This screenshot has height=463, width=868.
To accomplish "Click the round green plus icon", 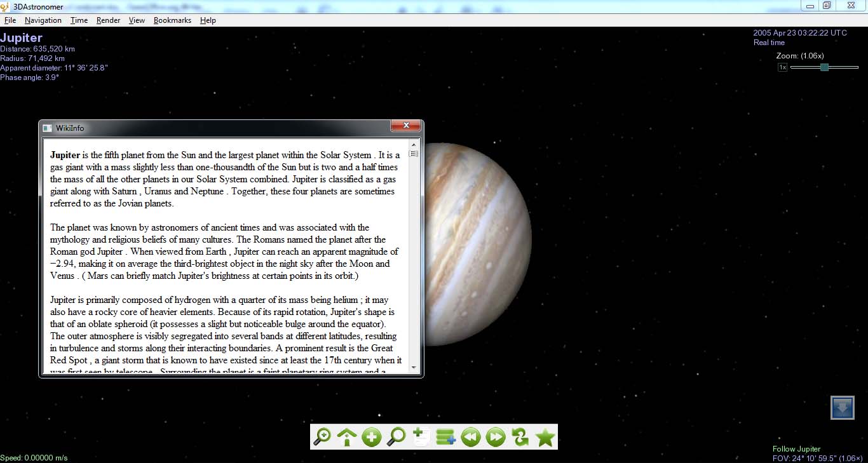I will click(x=372, y=437).
